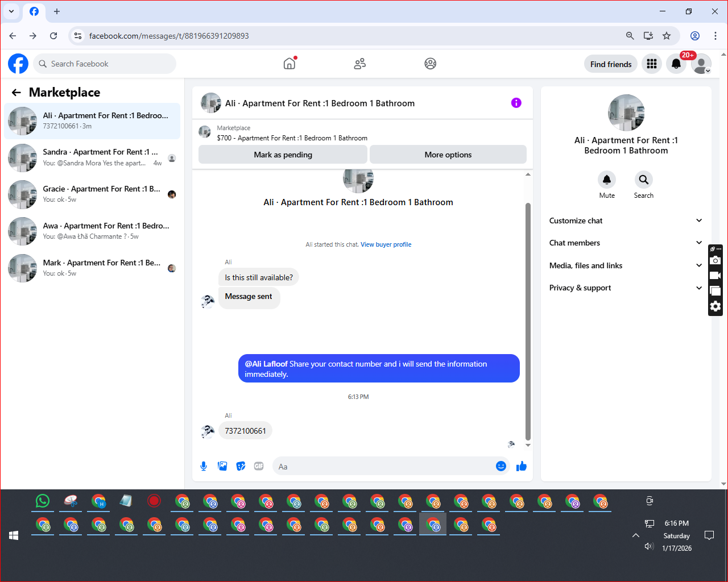Search the conversation with the magnifier icon
The image size is (728, 582).
643,180
